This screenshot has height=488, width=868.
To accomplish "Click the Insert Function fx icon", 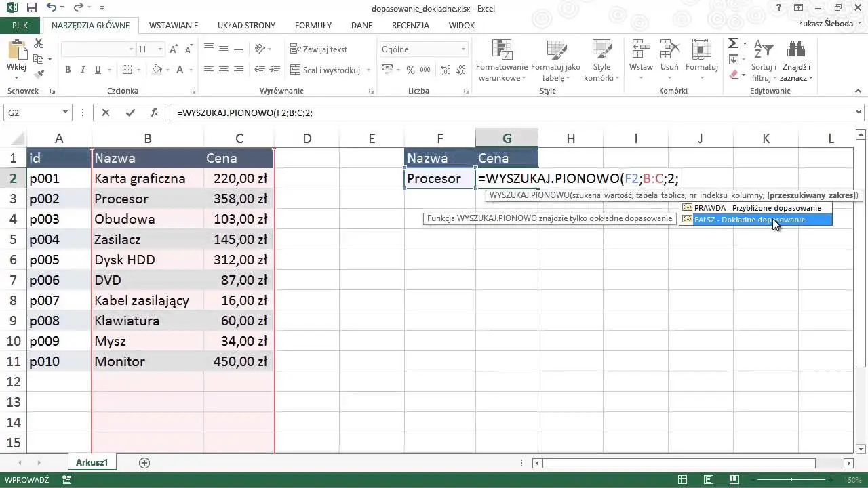I will (155, 113).
